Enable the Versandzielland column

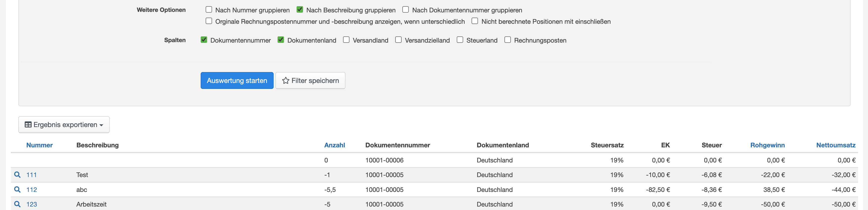pyautogui.click(x=398, y=40)
